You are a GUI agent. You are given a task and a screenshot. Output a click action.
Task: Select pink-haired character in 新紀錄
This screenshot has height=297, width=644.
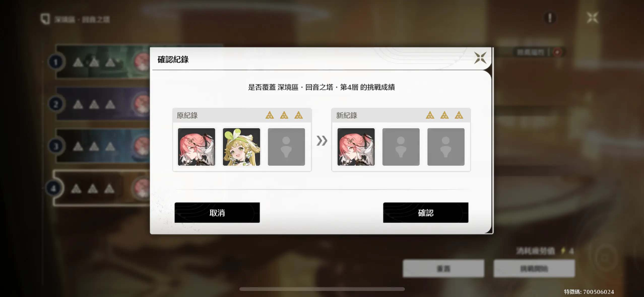point(356,147)
